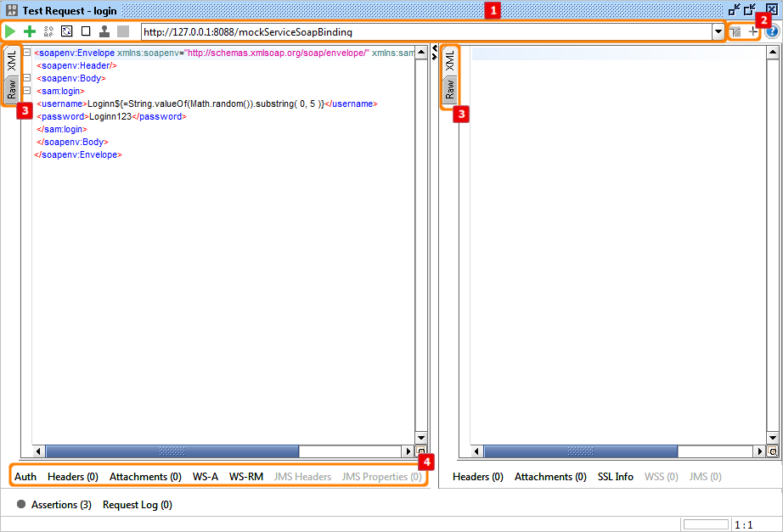Switch request editor to the Raw tab
This screenshot has height=532, width=783.
point(12,89)
